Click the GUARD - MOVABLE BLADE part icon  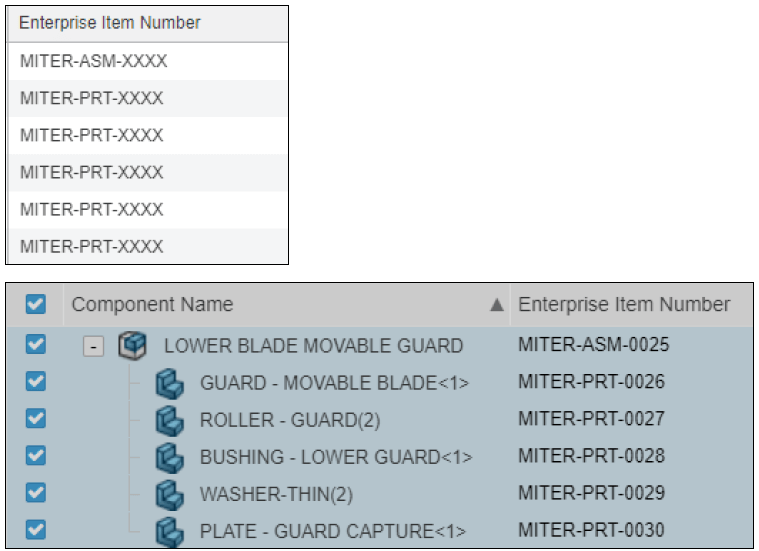click(x=170, y=383)
